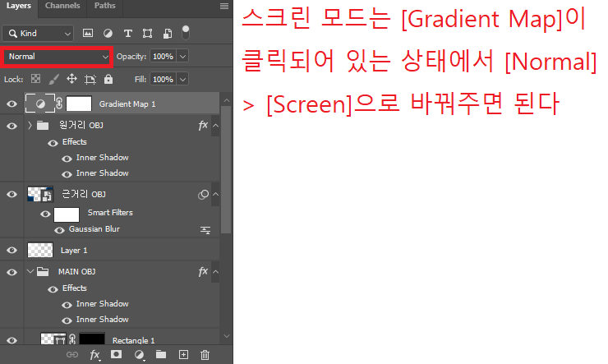This screenshot has height=364, width=608.
Task: Lock artboard nesting icon
Action: (x=90, y=80)
